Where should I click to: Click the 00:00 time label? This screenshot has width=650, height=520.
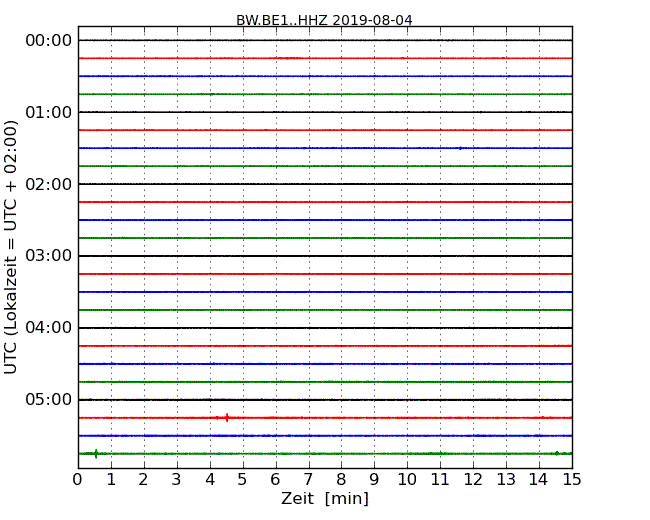[x=49, y=41]
